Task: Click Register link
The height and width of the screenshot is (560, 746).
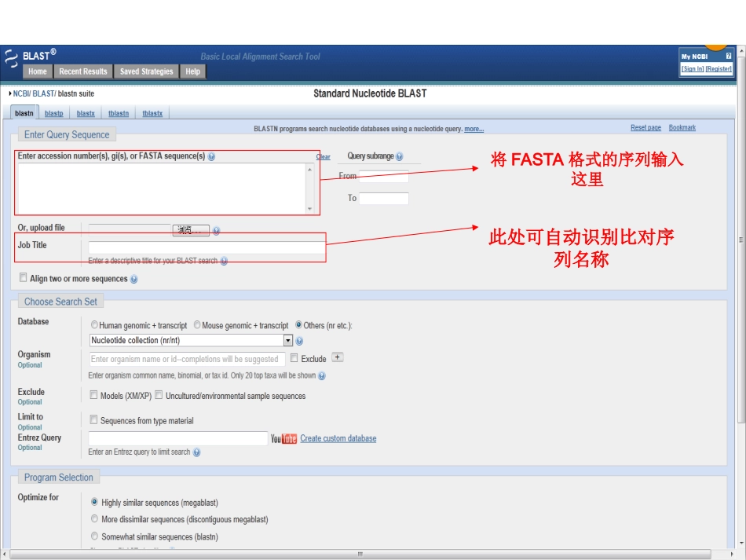Action: (x=719, y=69)
